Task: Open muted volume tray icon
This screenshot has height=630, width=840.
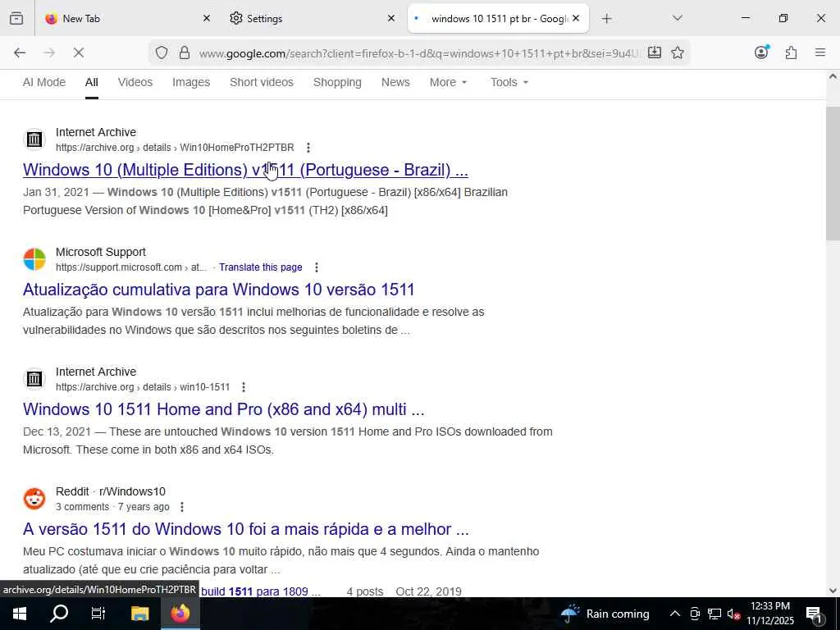Action: 733,614
